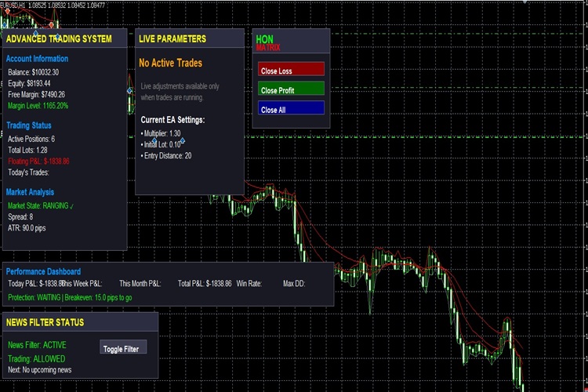
Task: Select the HON MATRIX logo
Action: [x=268, y=43]
